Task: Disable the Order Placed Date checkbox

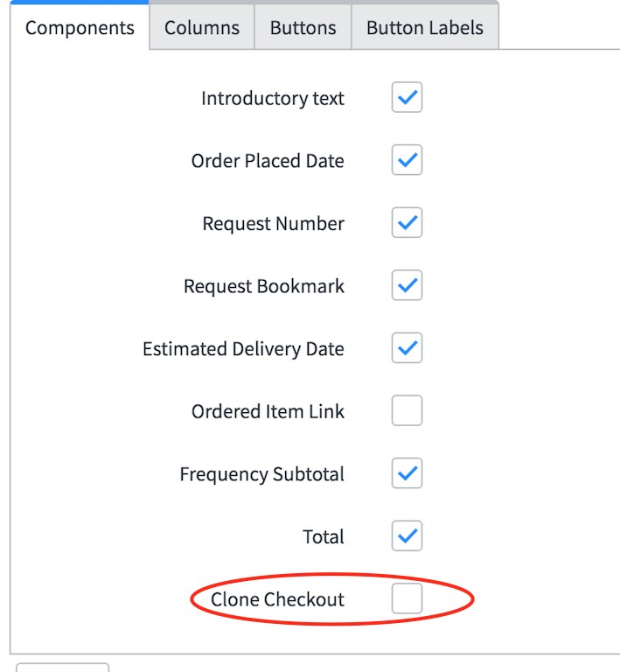Action: (407, 161)
